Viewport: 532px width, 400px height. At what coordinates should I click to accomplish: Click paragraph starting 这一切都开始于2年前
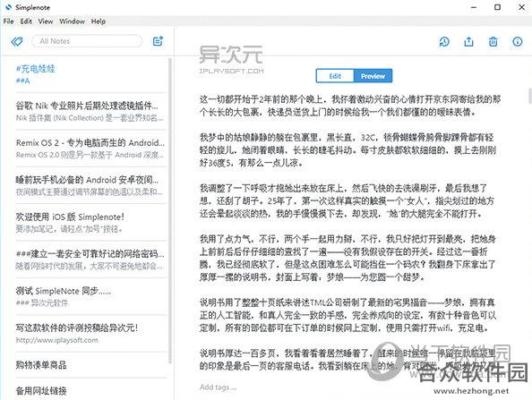[x=350, y=106]
